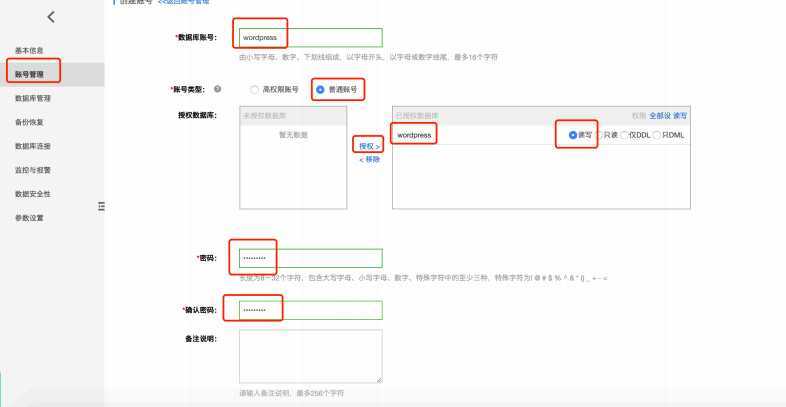Click the help icon beside 账号类型
This screenshot has height=407, width=786.
217,89
